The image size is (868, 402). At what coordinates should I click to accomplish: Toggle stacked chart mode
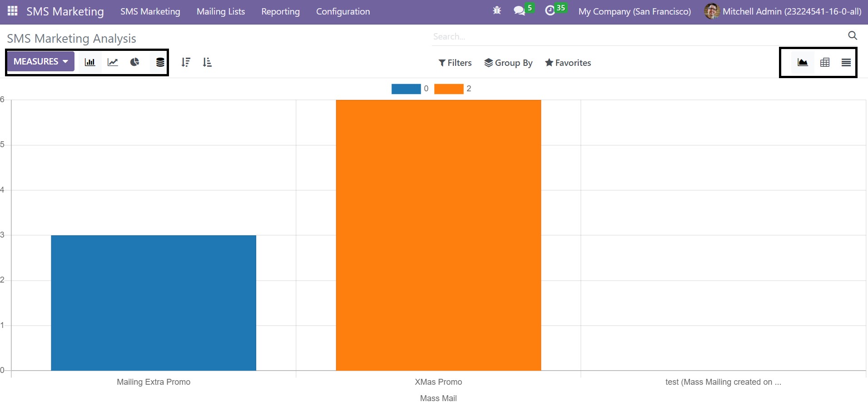pyautogui.click(x=160, y=62)
